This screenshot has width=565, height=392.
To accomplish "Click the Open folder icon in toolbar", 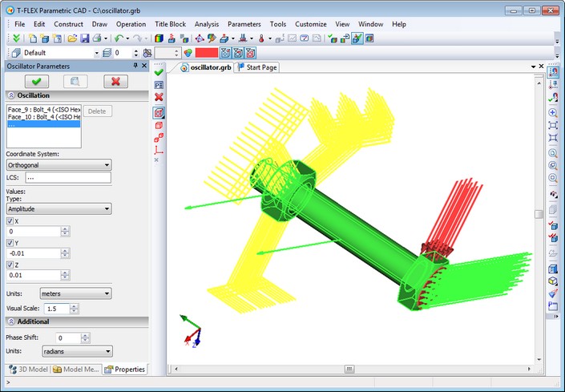I will 71,38.
